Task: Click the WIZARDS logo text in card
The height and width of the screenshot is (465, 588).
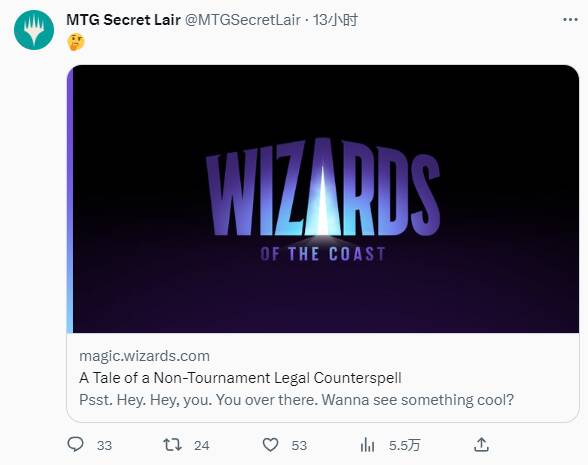Action: pos(323,188)
